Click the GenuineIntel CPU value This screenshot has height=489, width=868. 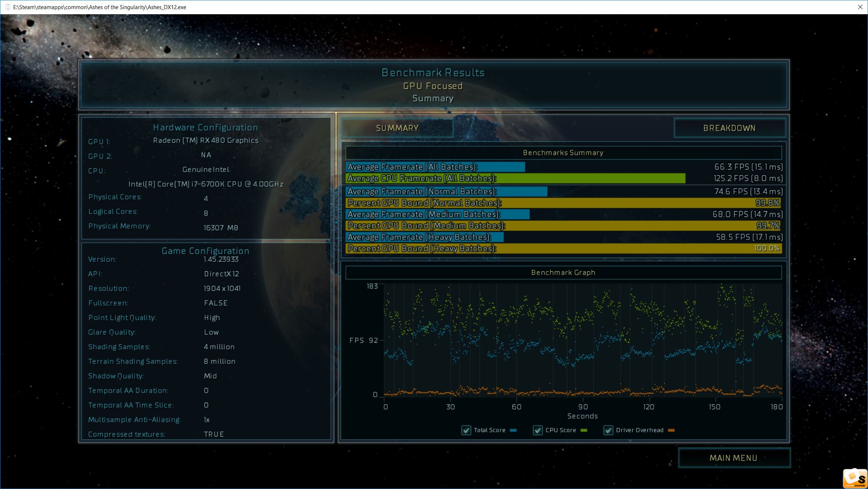[206, 170]
